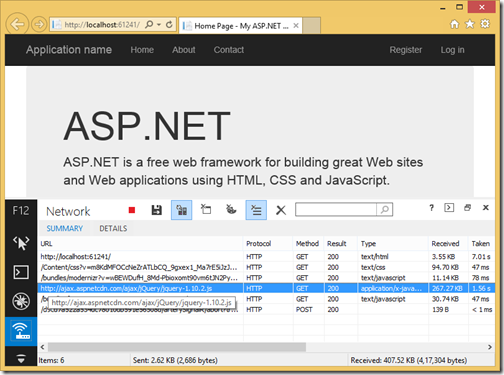
Task: Click inside Network search input field
Action: click(x=336, y=210)
